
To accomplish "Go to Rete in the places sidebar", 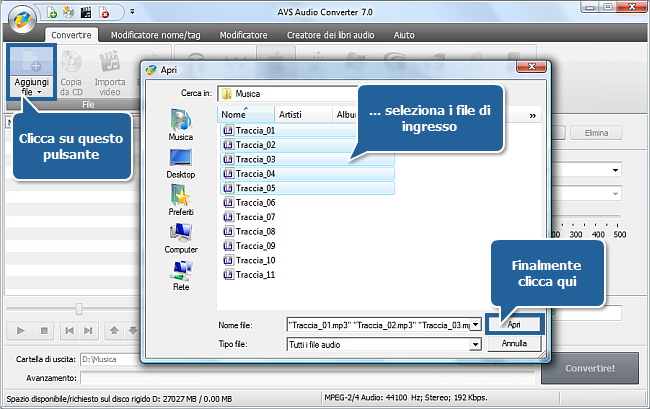I will (x=181, y=275).
